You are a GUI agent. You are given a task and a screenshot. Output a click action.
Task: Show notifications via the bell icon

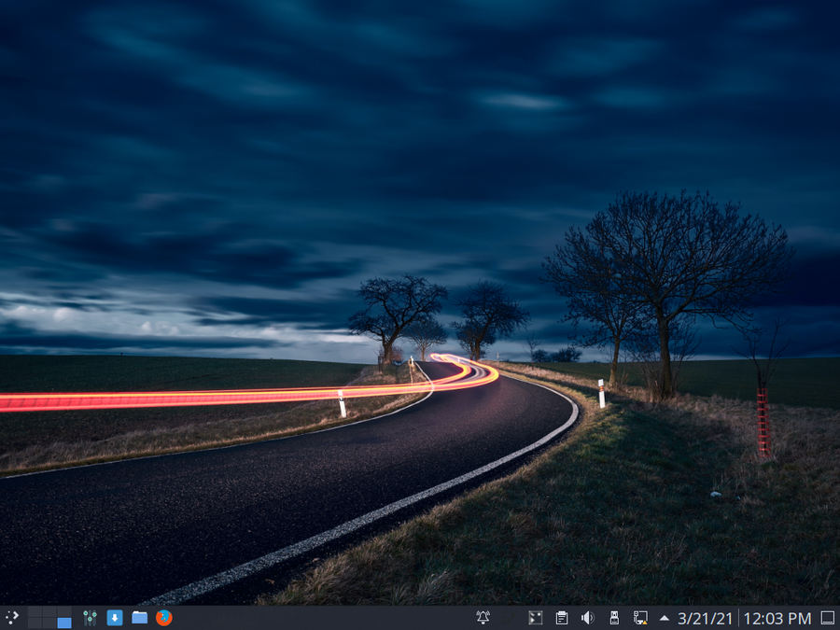click(x=483, y=618)
